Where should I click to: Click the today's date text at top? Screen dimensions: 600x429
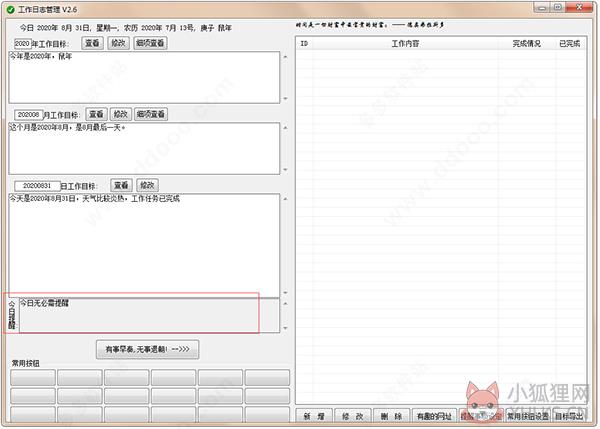(x=126, y=28)
